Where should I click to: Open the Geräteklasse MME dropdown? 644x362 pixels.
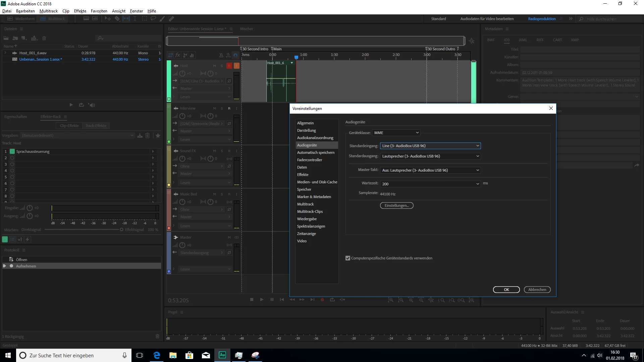click(x=396, y=133)
